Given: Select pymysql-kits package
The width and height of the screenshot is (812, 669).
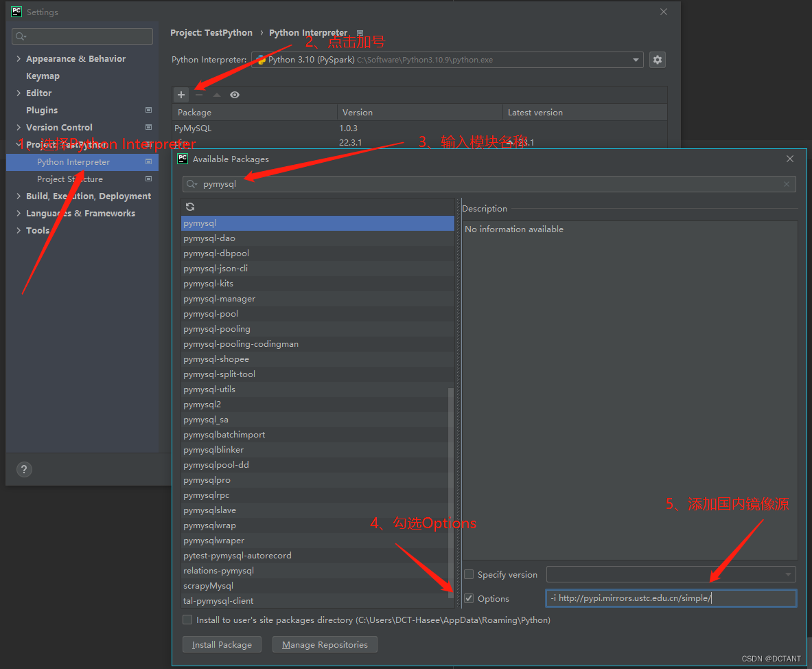Looking at the screenshot, I should tap(317, 284).
